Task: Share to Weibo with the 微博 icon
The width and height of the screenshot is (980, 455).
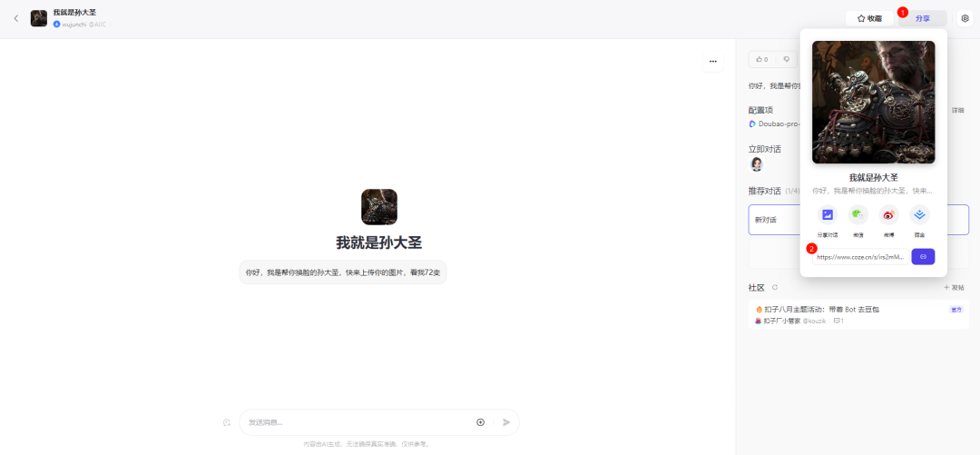Action: [x=888, y=214]
